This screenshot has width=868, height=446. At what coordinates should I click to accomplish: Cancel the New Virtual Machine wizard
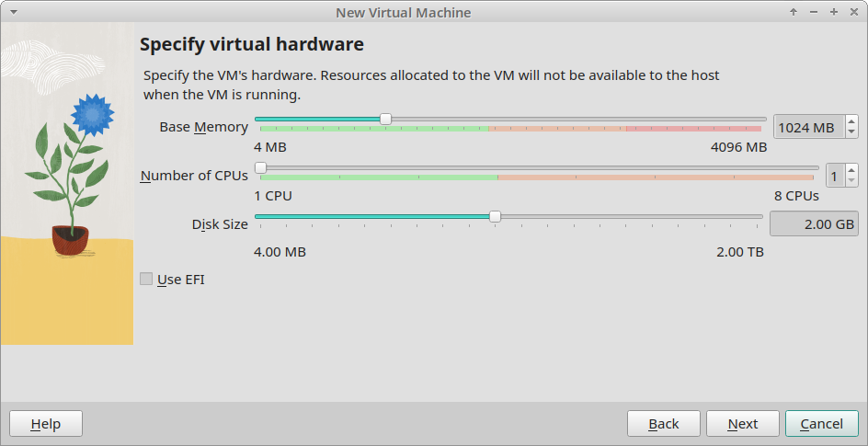[x=822, y=423]
